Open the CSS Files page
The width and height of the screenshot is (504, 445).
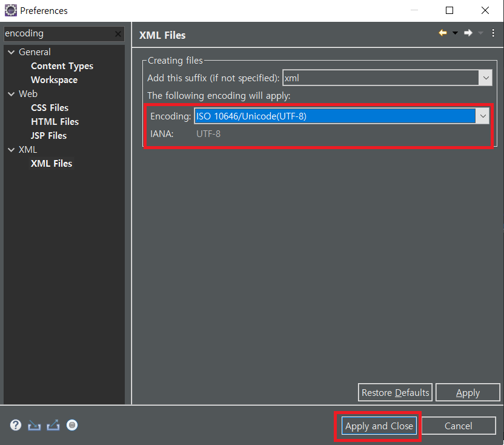(x=50, y=108)
